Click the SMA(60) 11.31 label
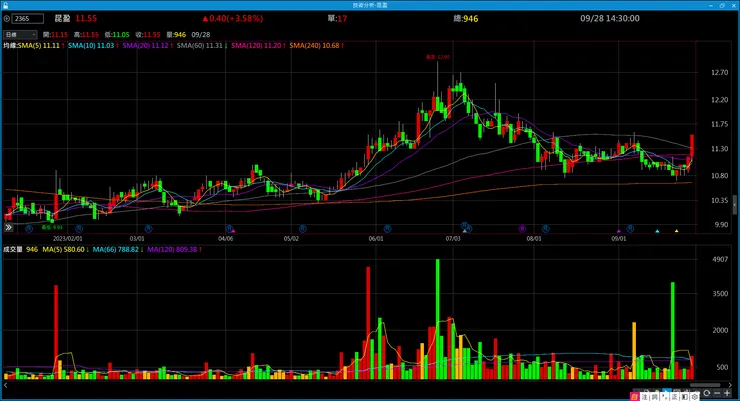The height and width of the screenshot is (401, 740). click(200, 46)
